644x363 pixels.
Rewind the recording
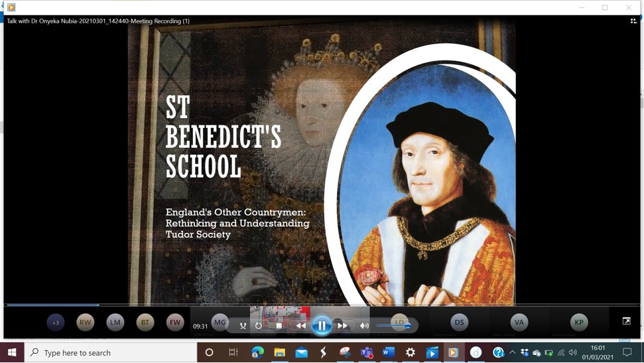301,326
